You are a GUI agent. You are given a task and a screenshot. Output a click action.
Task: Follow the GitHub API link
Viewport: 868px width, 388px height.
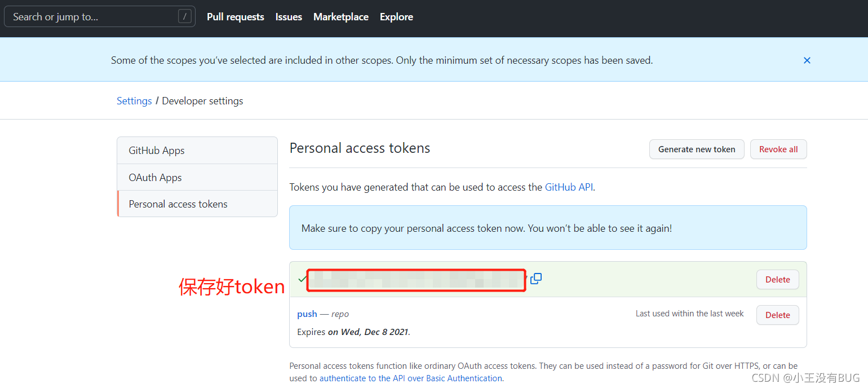click(x=569, y=187)
